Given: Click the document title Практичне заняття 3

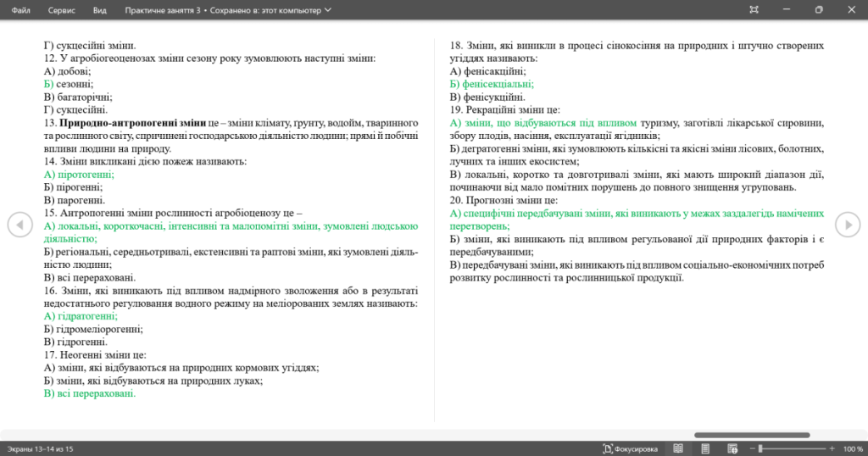Looking at the screenshot, I should click(163, 10).
